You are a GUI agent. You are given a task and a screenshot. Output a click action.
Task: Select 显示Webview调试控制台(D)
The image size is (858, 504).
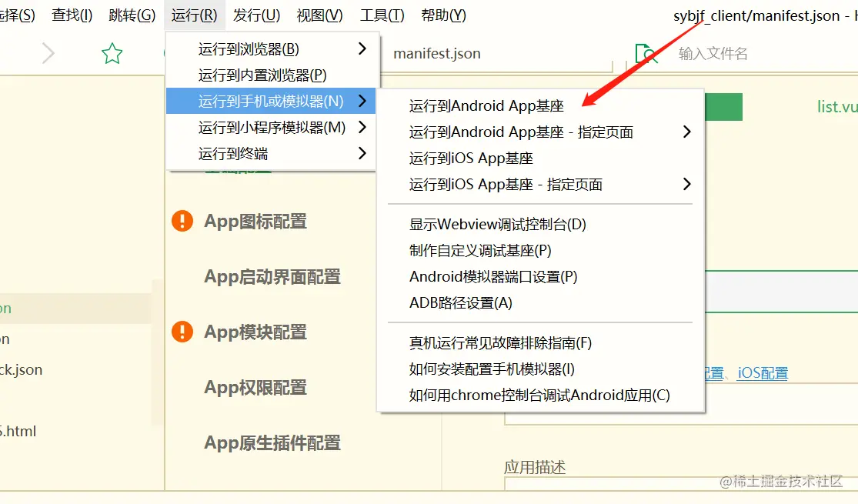(x=541, y=225)
